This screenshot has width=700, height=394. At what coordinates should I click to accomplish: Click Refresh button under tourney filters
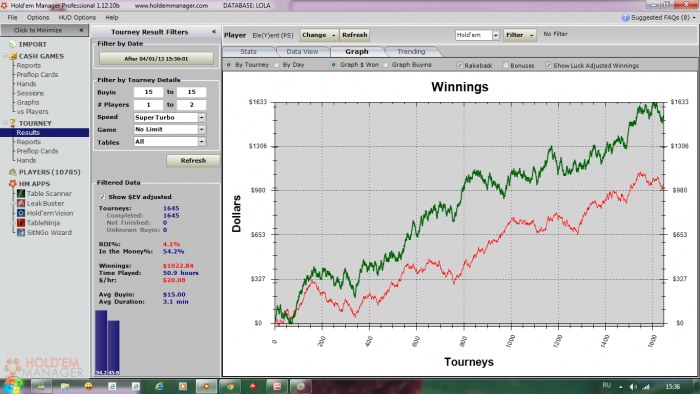(193, 161)
